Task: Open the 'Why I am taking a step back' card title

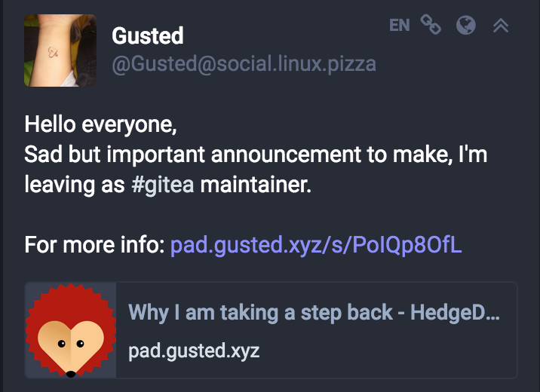Action: [314, 313]
